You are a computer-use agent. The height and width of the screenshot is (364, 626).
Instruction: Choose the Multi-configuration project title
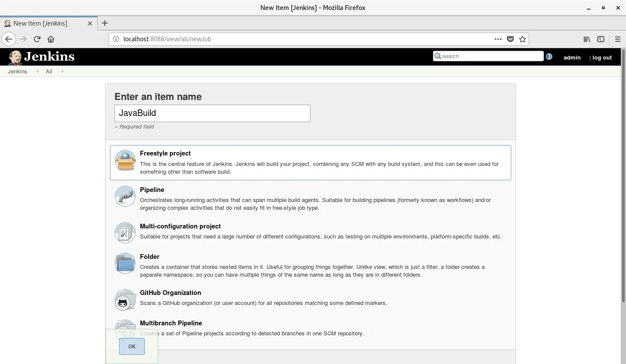click(x=180, y=226)
